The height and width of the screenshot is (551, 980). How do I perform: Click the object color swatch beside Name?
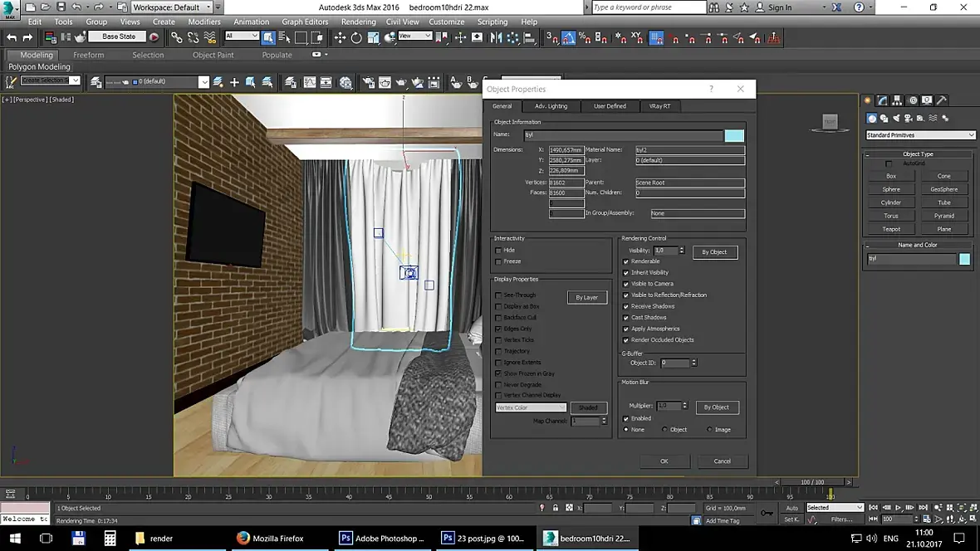734,135
